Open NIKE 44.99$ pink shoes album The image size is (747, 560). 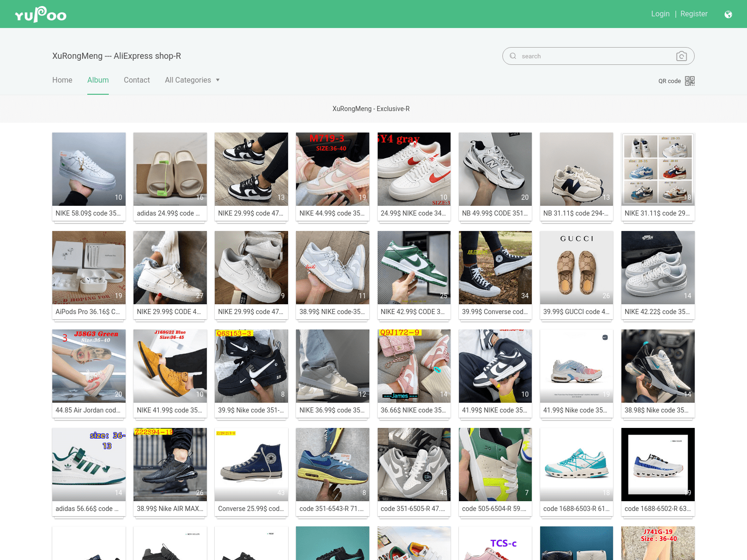pyautogui.click(x=332, y=177)
